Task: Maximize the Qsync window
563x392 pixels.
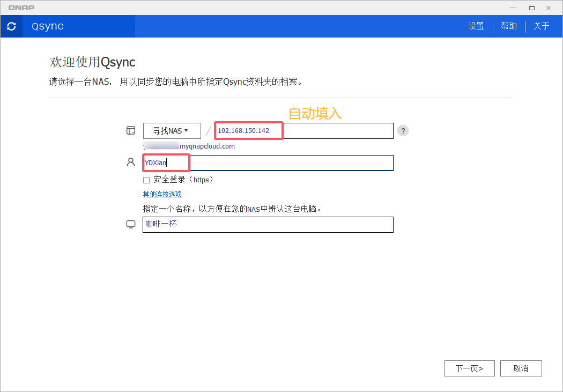Action: (532, 8)
